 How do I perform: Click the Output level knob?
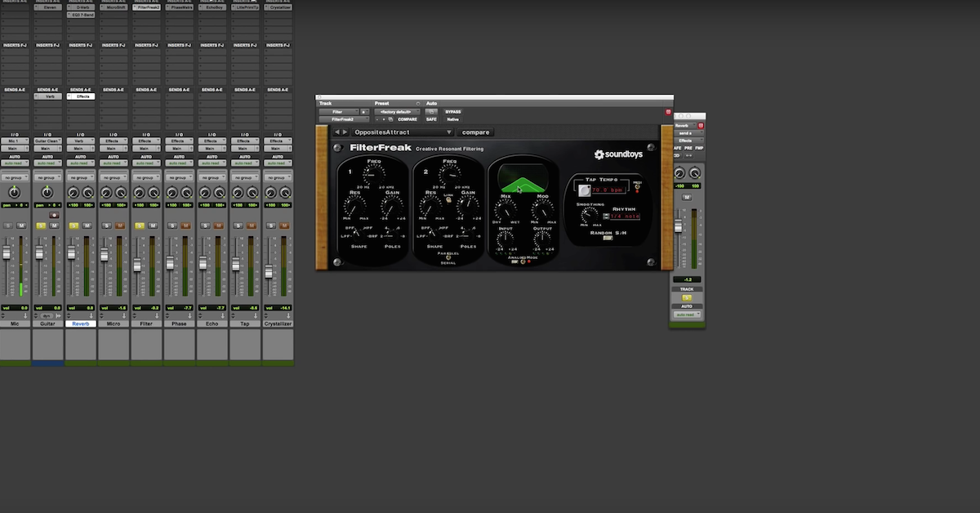[542, 240]
